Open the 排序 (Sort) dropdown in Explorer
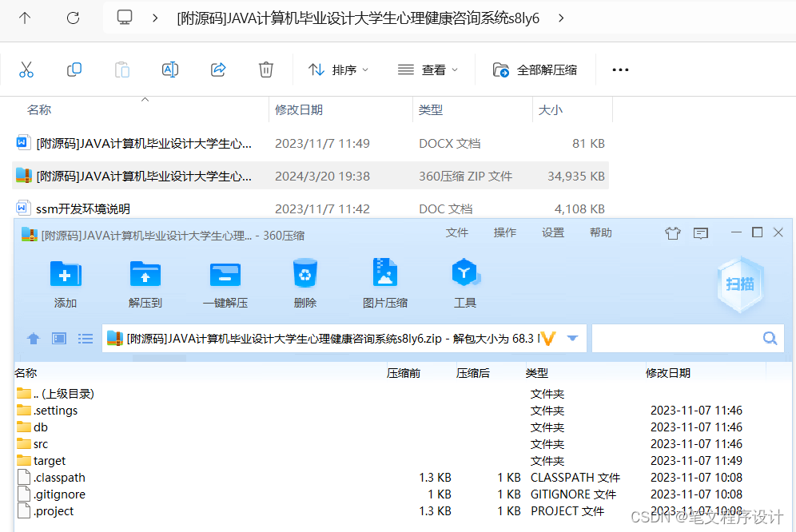The image size is (796, 532). (338, 69)
